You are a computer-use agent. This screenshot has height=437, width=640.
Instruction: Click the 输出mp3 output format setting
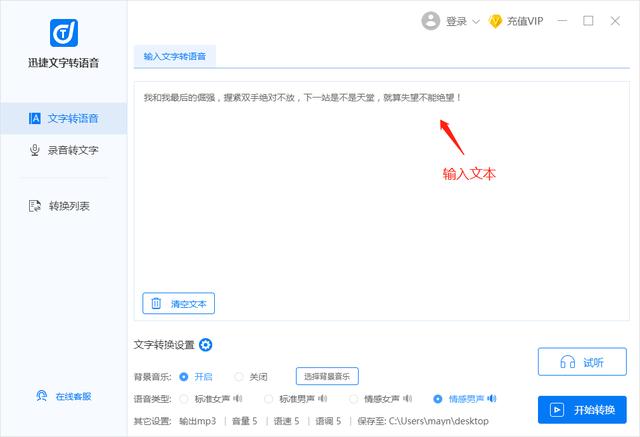(x=198, y=421)
